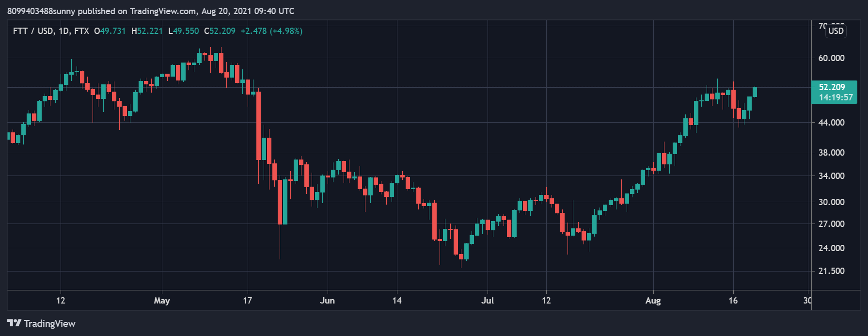Select the Jul label on time axis

488,301
